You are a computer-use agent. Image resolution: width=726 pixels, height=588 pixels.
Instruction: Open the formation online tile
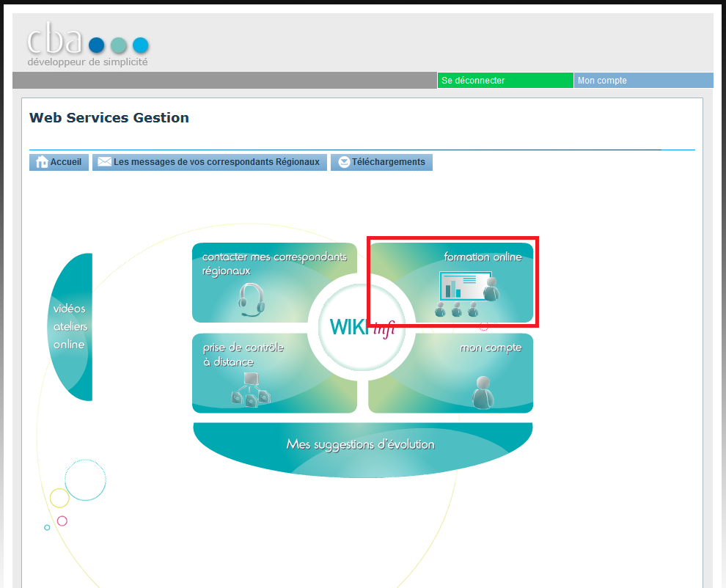451,282
